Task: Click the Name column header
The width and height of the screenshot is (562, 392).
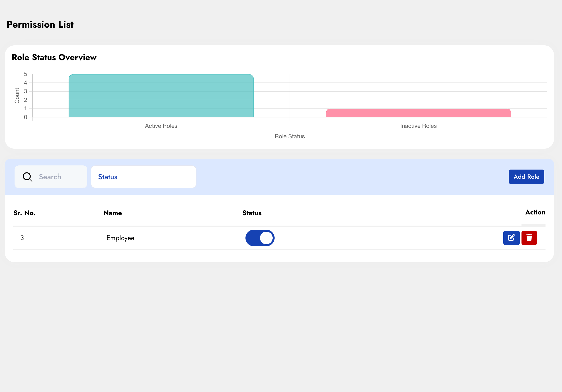Action: (113, 213)
